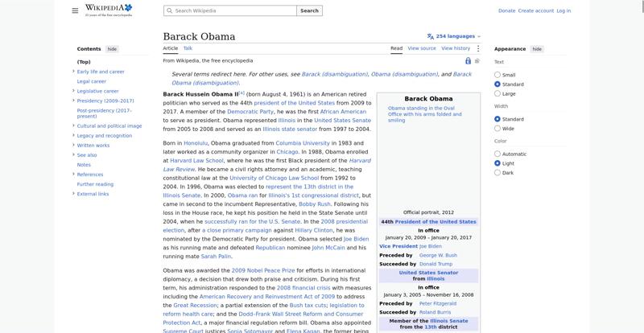This screenshot has height=333, width=644.
Task: Expand Presidency (2009–2017) contents entry
Action: (x=73, y=101)
